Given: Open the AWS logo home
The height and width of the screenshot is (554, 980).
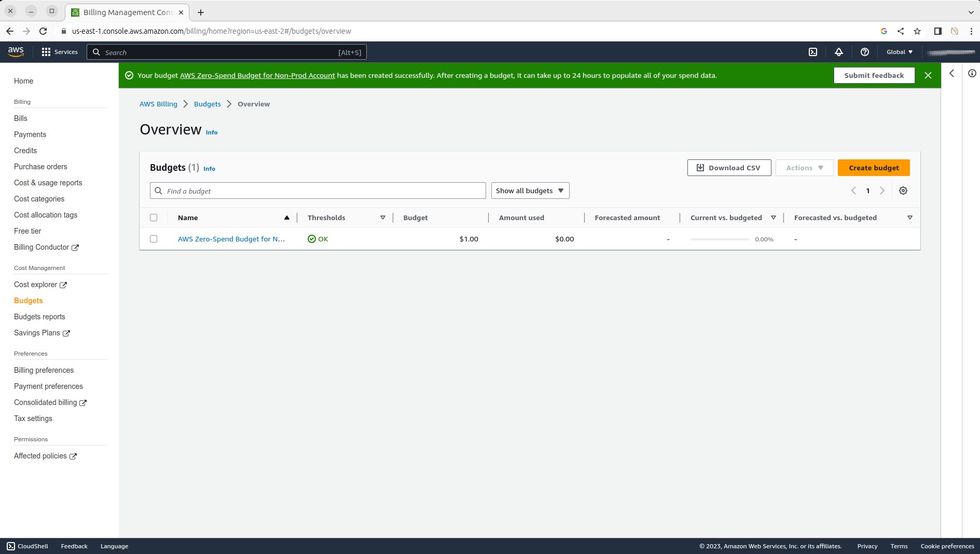Looking at the screenshot, I should pyautogui.click(x=16, y=52).
